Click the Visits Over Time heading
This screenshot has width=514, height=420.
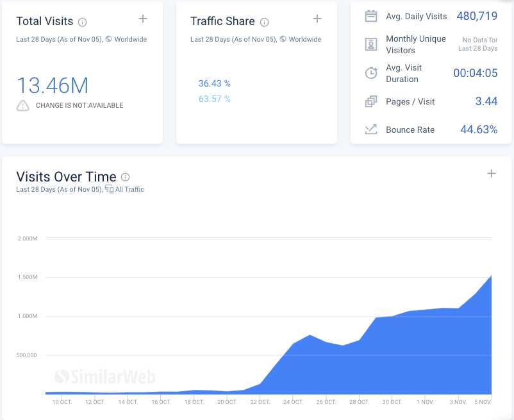(x=66, y=177)
